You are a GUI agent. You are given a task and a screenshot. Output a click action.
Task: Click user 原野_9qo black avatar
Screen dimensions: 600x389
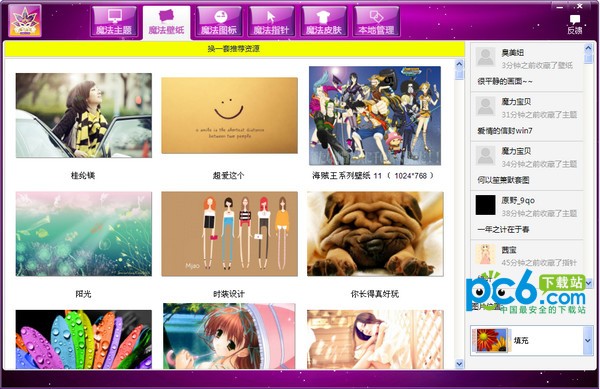[485, 205]
